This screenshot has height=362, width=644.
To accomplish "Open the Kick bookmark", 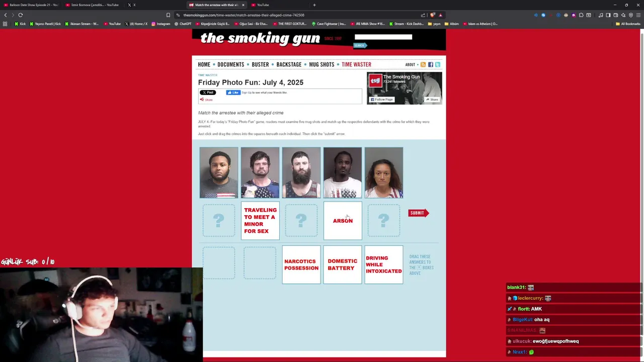I will point(20,24).
